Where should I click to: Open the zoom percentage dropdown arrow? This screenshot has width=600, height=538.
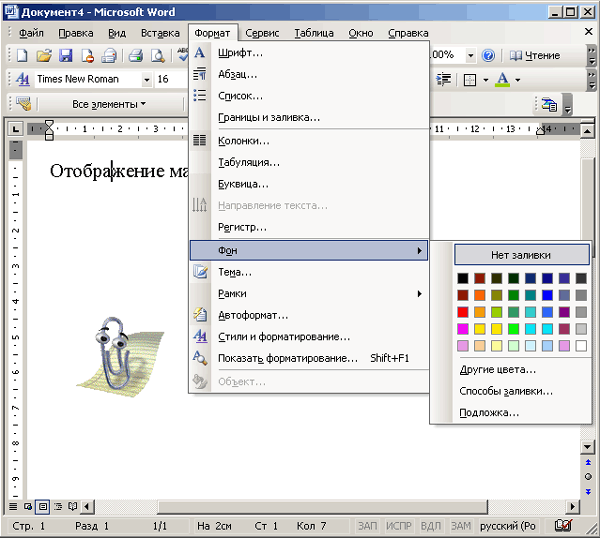pyautogui.click(x=470, y=55)
